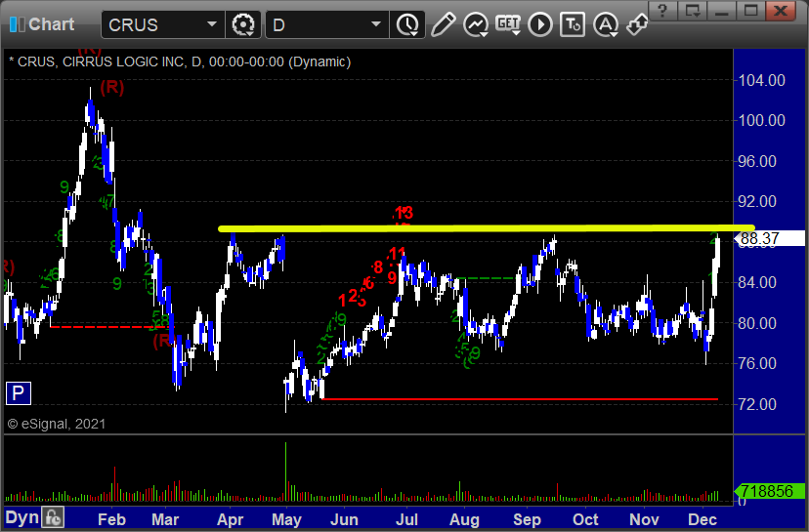The image size is (809, 532).
Task: Click the Dec label on time axis
Action: [703, 519]
